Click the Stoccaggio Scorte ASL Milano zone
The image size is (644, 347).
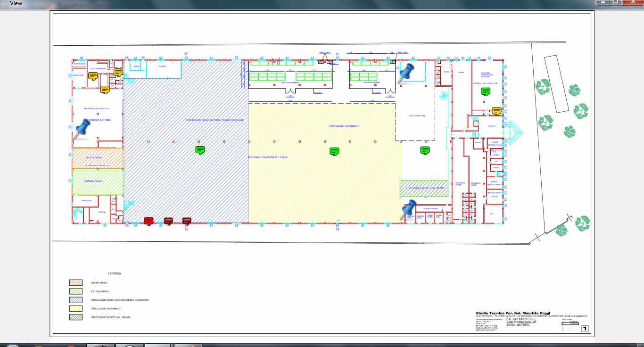(423, 189)
